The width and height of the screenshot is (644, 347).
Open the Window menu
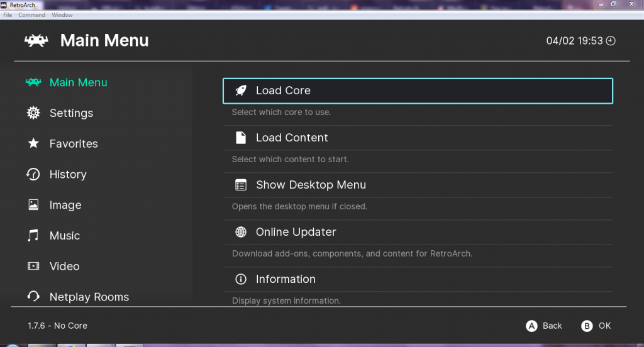pos(62,15)
